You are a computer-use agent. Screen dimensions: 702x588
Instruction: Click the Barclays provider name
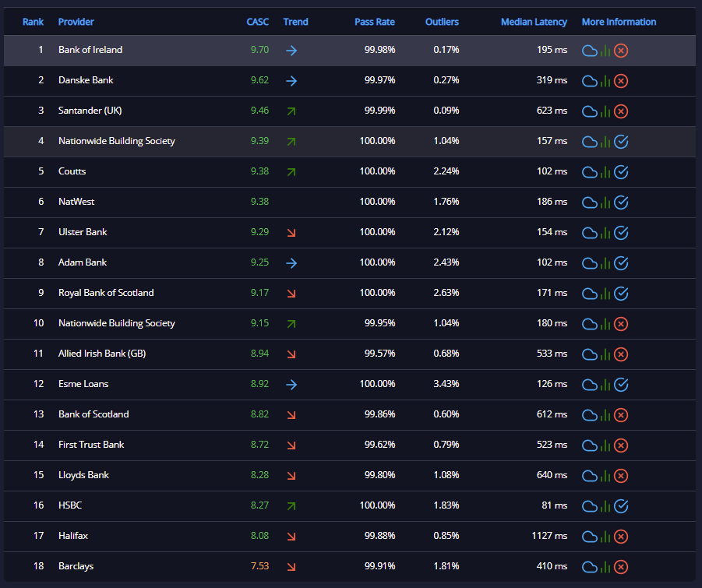click(x=76, y=566)
